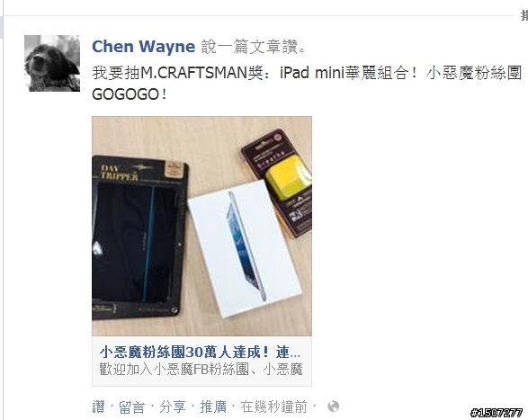Click the #1507277 watermark number
This screenshot has width=528, height=420.
(x=497, y=413)
